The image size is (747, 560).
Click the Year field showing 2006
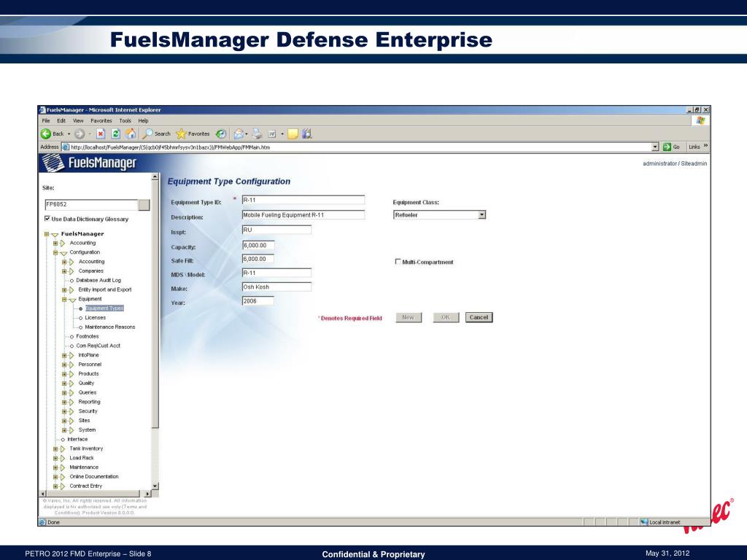point(258,301)
